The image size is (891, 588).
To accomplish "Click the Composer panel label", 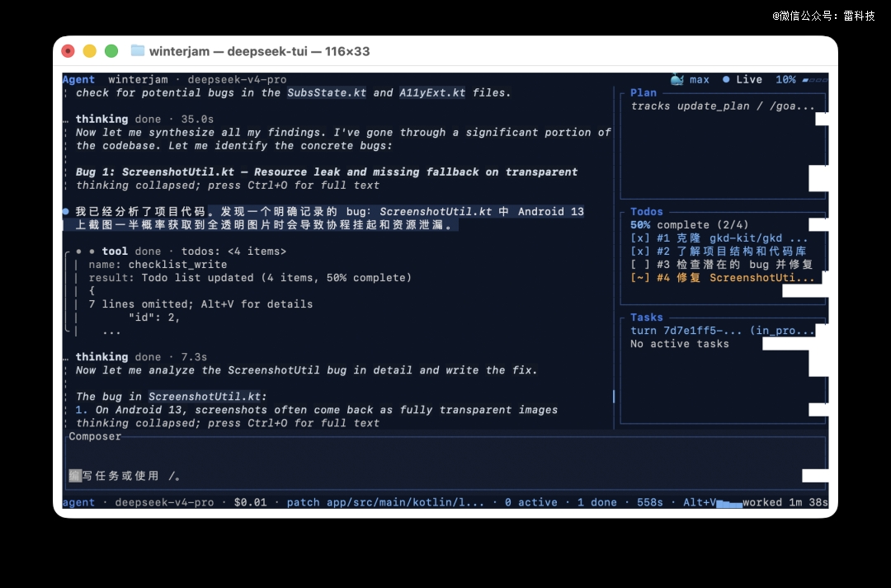I will coord(95,436).
